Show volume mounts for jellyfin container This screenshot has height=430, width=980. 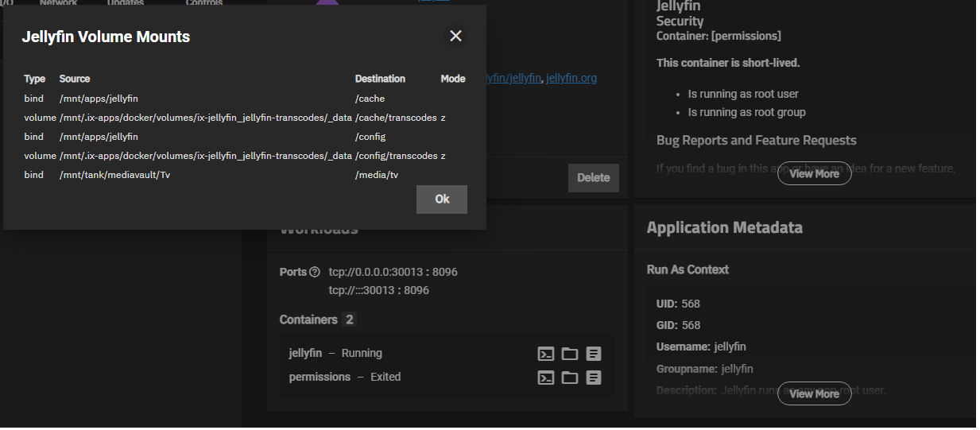point(570,354)
